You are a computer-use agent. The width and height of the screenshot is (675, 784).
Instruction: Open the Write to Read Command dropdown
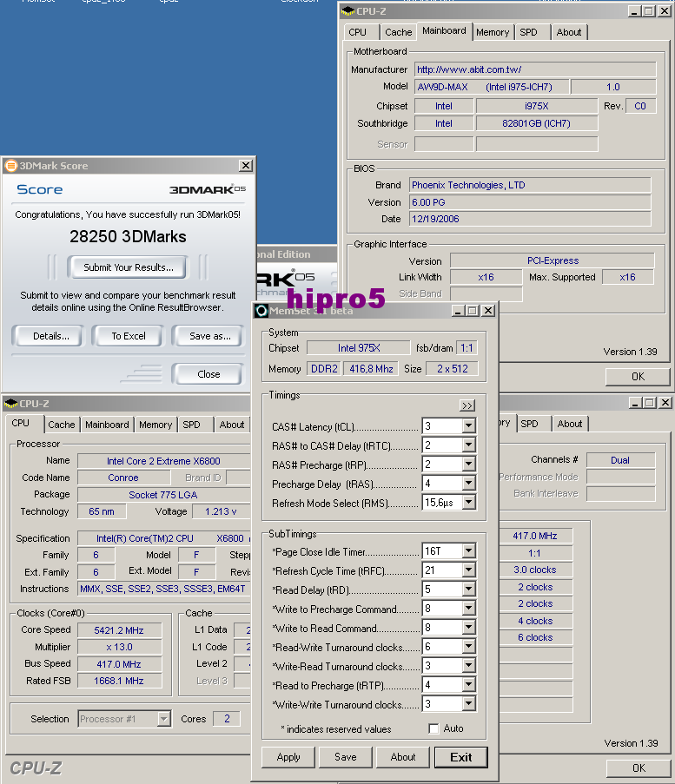click(468, 628)
